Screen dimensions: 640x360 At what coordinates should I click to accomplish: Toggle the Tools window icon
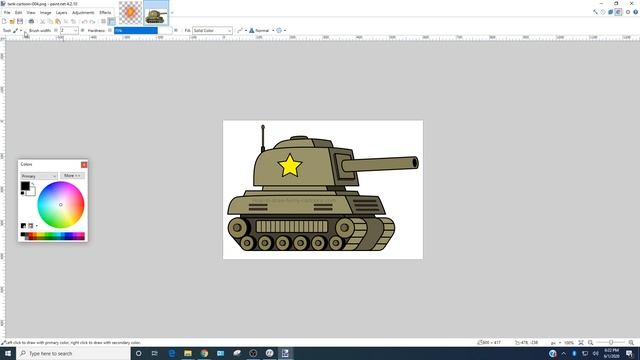(596, 12)
